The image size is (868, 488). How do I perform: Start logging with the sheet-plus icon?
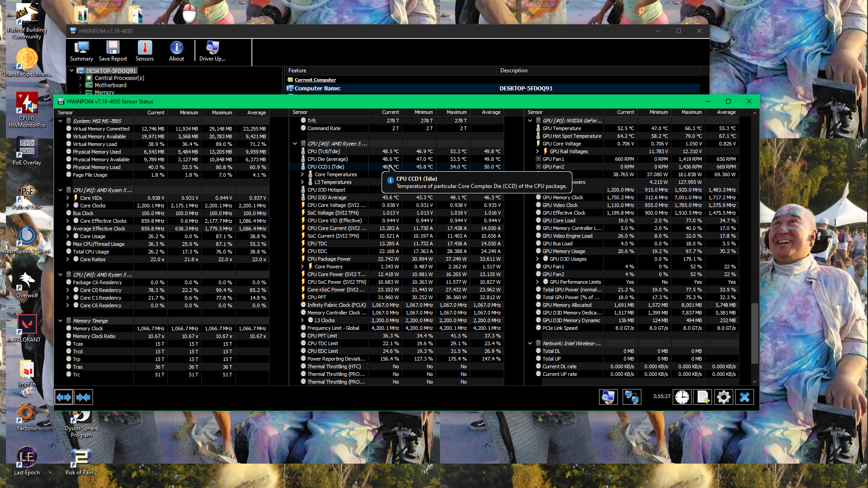[703, 397]
